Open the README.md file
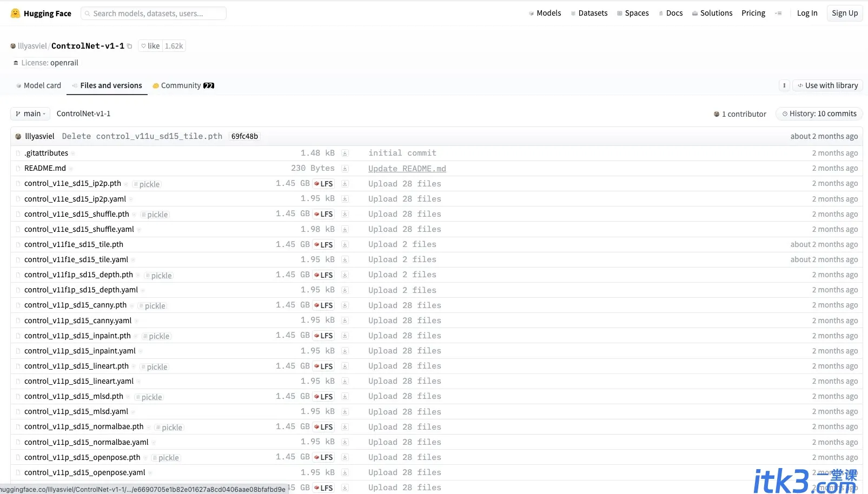 tap(45, 168)
